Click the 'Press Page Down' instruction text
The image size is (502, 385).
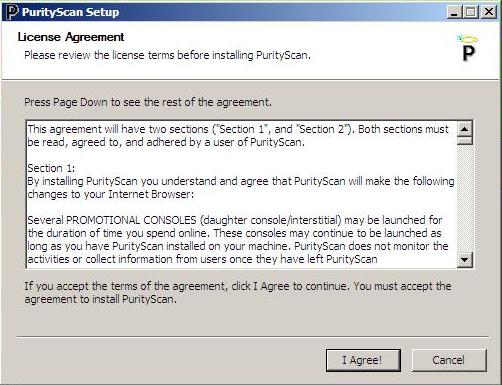tap(148, 102)
